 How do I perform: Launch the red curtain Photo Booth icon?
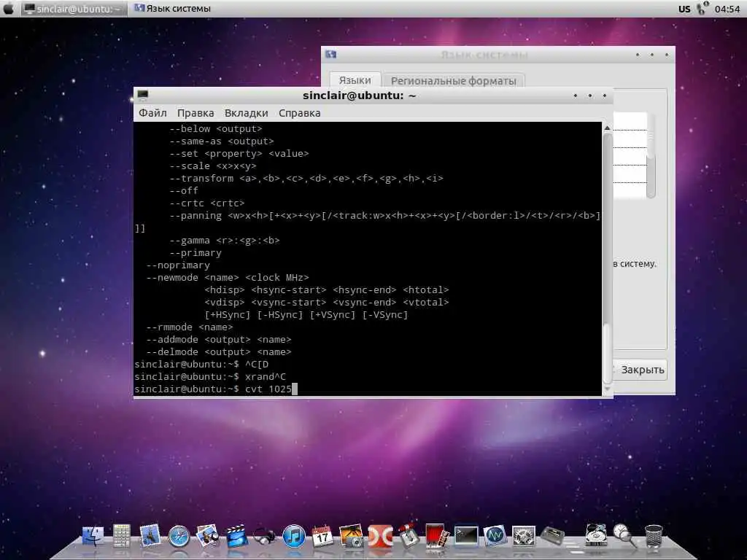click(x=437, y=537)
